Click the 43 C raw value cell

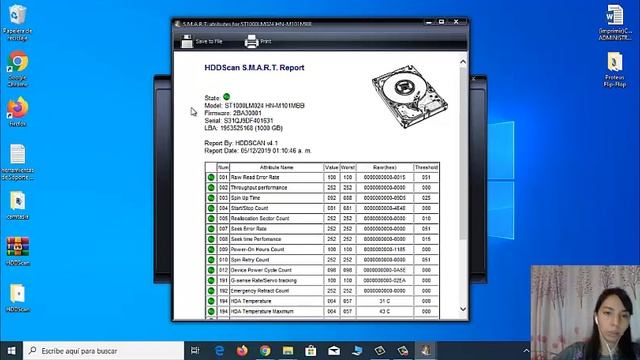pos(384,311)
